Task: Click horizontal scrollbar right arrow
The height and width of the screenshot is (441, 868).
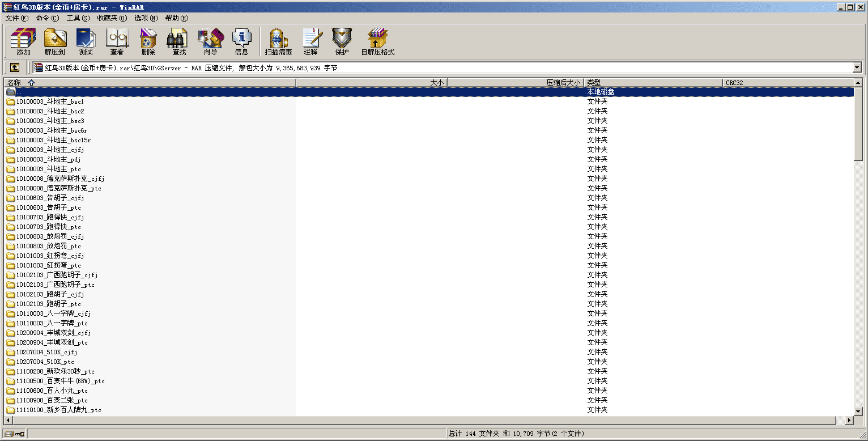Action: 849,421
